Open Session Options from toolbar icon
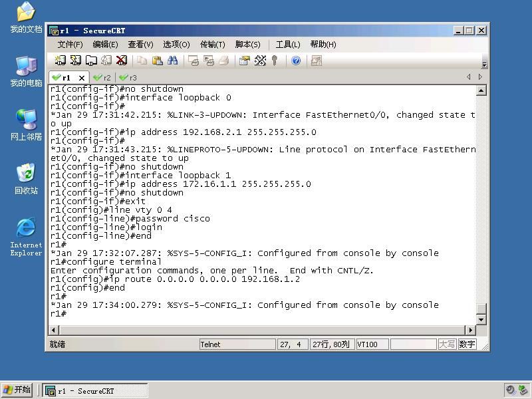Viewport: 532px width, 399px height. click(x=244, y=61)
